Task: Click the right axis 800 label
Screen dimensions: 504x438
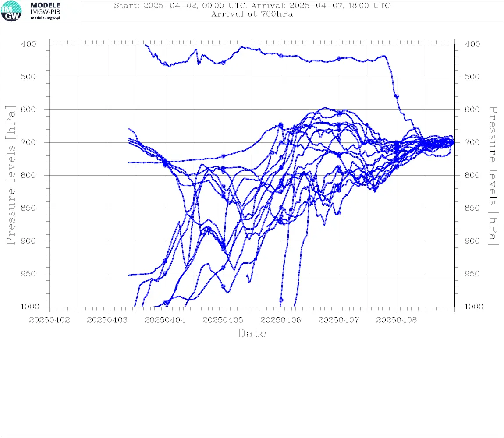Action: (x=472, y=176)
